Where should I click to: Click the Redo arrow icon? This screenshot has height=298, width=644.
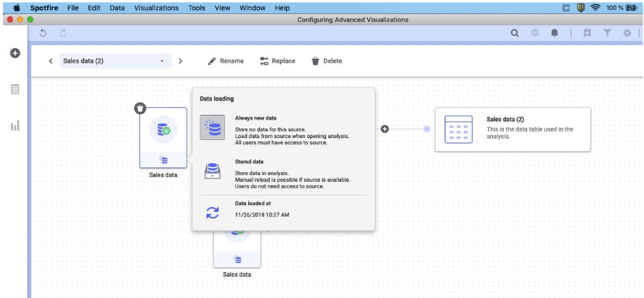pos(64,33)
